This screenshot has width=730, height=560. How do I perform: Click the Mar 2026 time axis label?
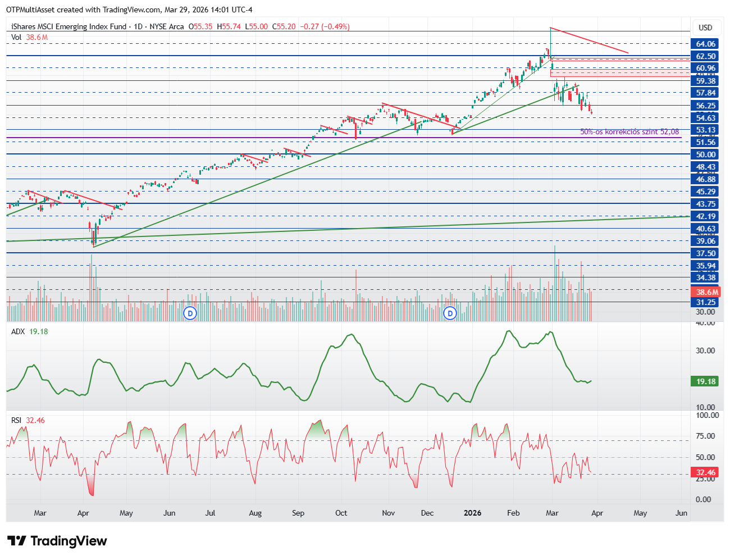click(x=552, y=513)
